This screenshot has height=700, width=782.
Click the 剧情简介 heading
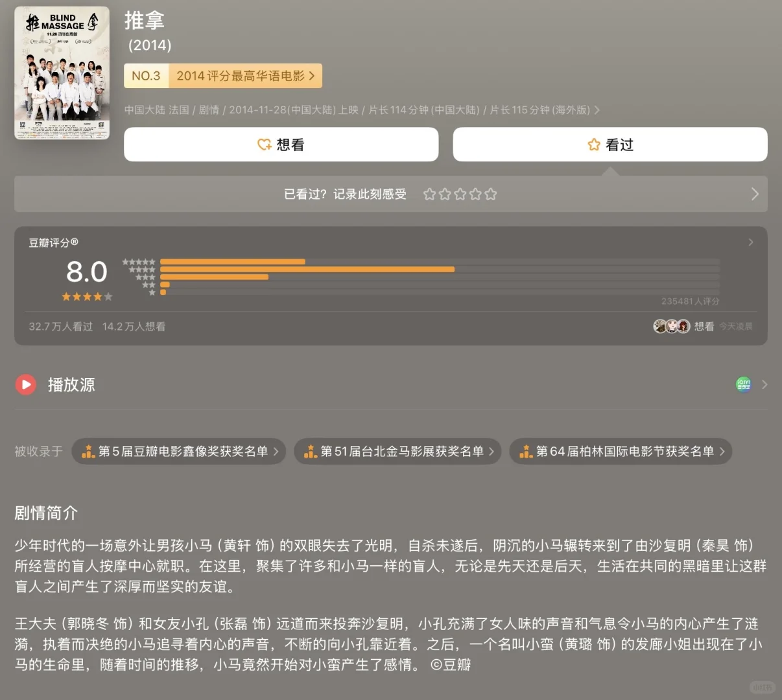coord(46,513)
